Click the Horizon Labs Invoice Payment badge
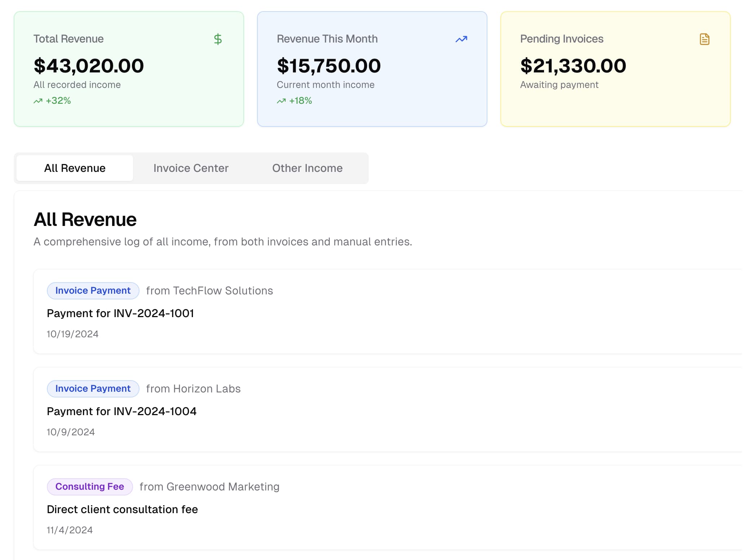The width and height of the screenshot is (747, 560). (x=93, y=388)
